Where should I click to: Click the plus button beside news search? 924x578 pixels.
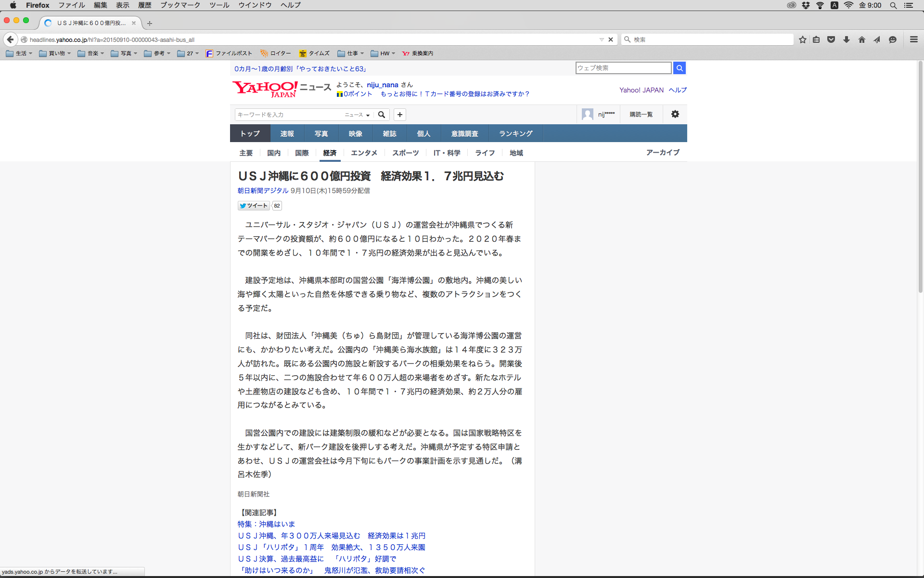[x=400, y=115]
